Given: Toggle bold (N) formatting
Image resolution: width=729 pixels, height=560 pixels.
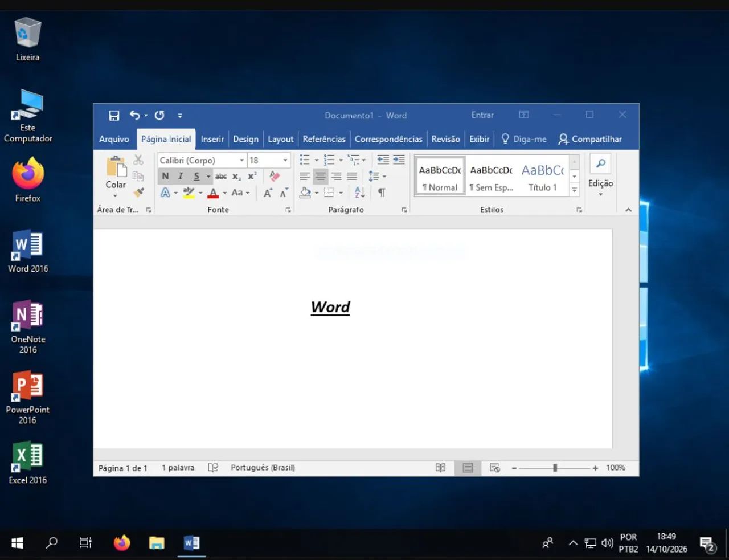Looking at the screenshot, I should tap(165, 177).
